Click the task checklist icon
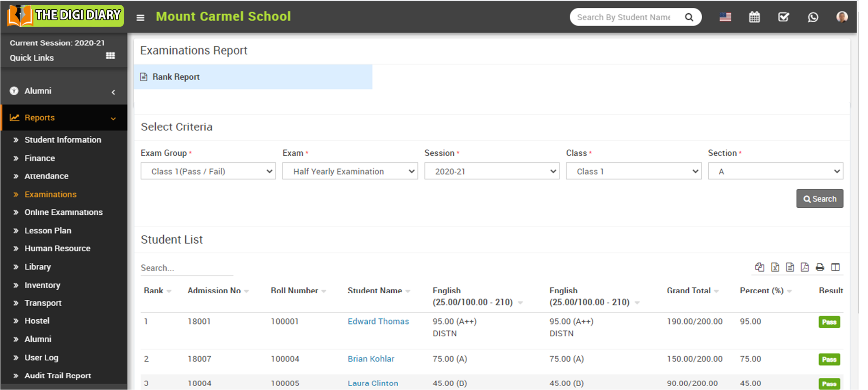This screenshot has height=390, width=868. point(783,17)
